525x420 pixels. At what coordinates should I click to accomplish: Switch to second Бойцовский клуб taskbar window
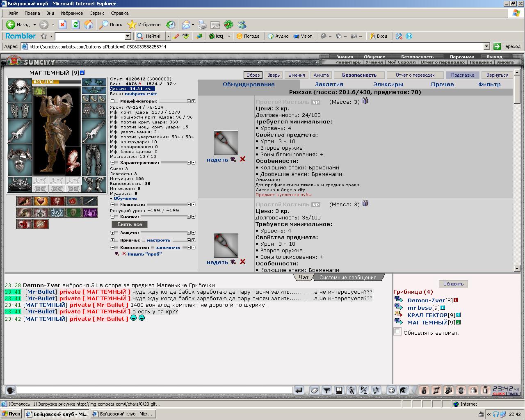pyautogui.click(x=123, y=414)
